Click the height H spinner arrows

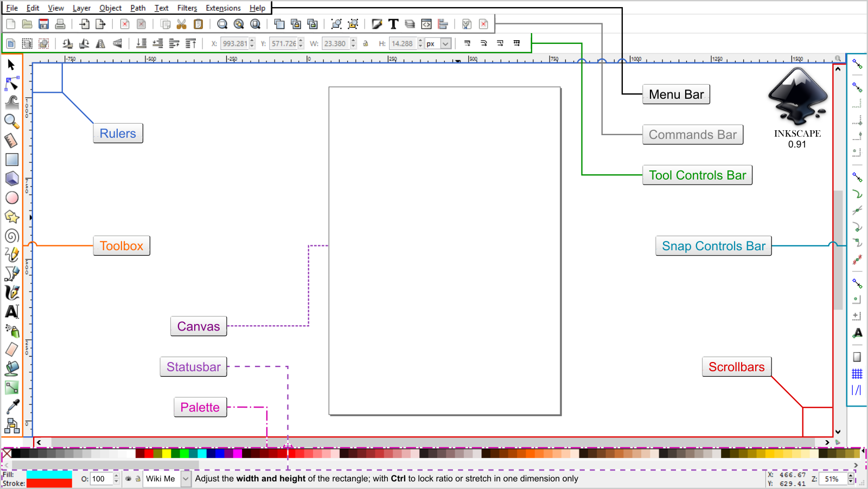point(420,43)
